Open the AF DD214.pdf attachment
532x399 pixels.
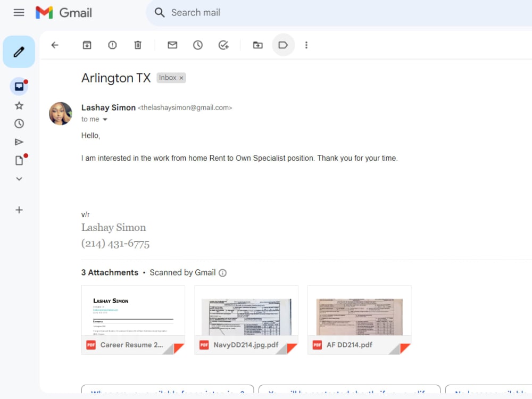pyautogui.click(x=359, y=320)
